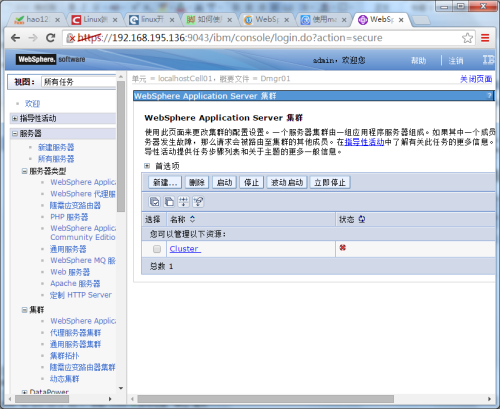Click the 帮助 link in the banner
The image size is (500, 409).
pyautogui.click(x=419, y=60)
